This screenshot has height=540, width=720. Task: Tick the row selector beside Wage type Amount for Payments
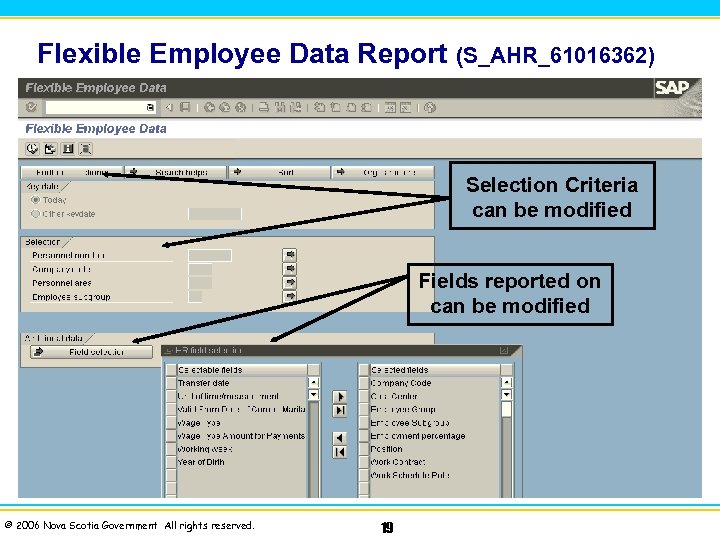[x=171, y=436]
